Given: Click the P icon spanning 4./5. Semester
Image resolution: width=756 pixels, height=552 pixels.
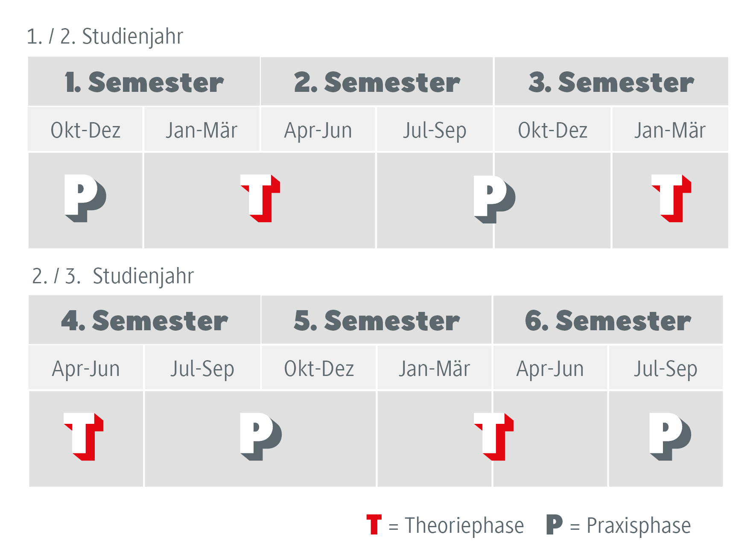Looking at the screenshot, I should pyautogui.click(x=261, y=437).
